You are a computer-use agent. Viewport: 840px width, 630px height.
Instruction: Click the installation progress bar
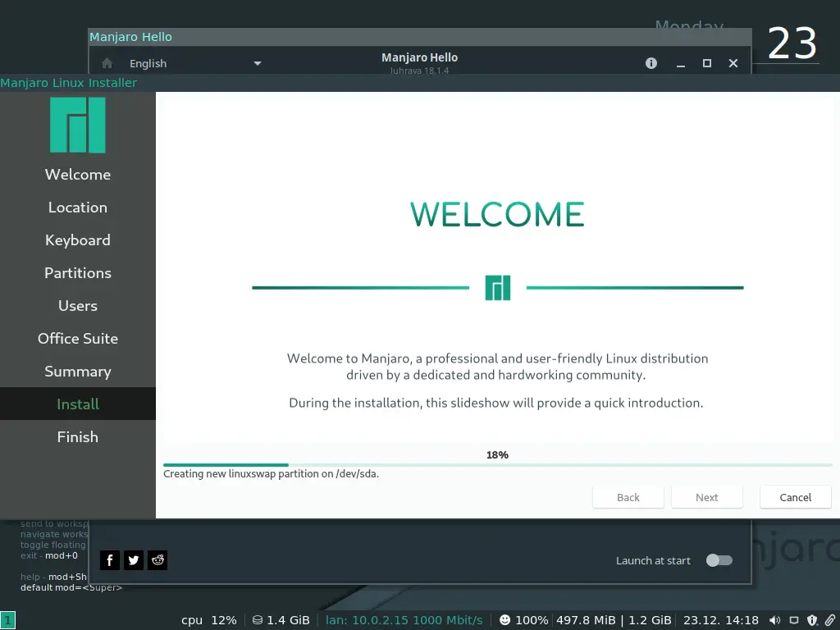(x=498, y=465)
